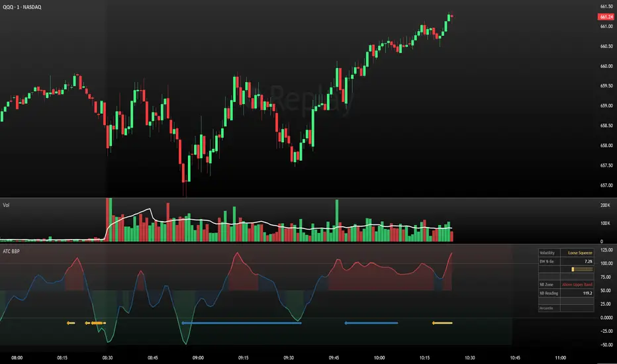Click the -50.00 level on ATC BBP scale

(x=606, y=345)
